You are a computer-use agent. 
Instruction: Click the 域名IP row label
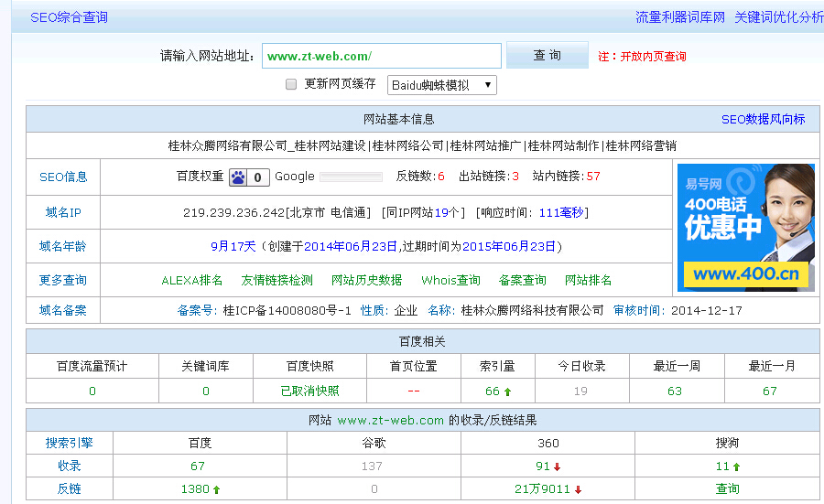63,212
